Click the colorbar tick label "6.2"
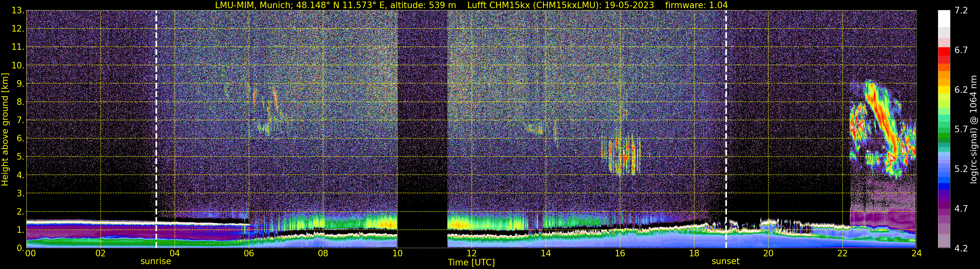Image resolution: width=980 pixels, height=269 pixels. click(961, 90)
